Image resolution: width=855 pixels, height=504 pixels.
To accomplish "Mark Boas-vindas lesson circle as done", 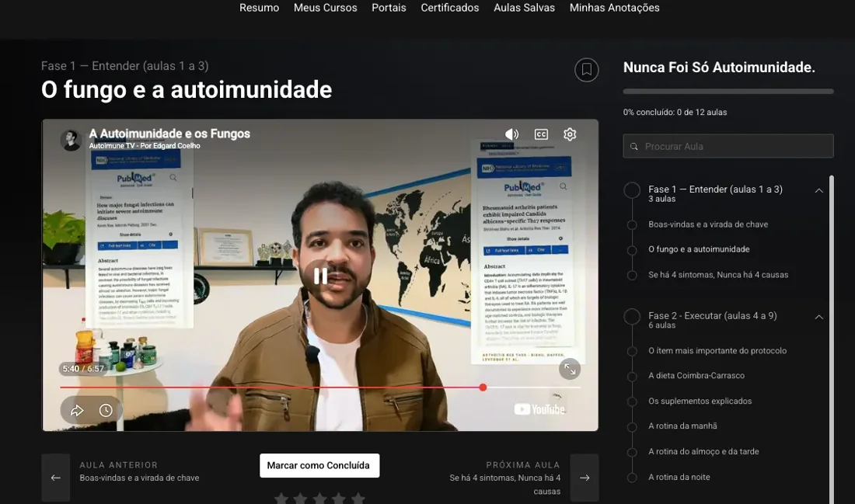I will coord(632,225).
